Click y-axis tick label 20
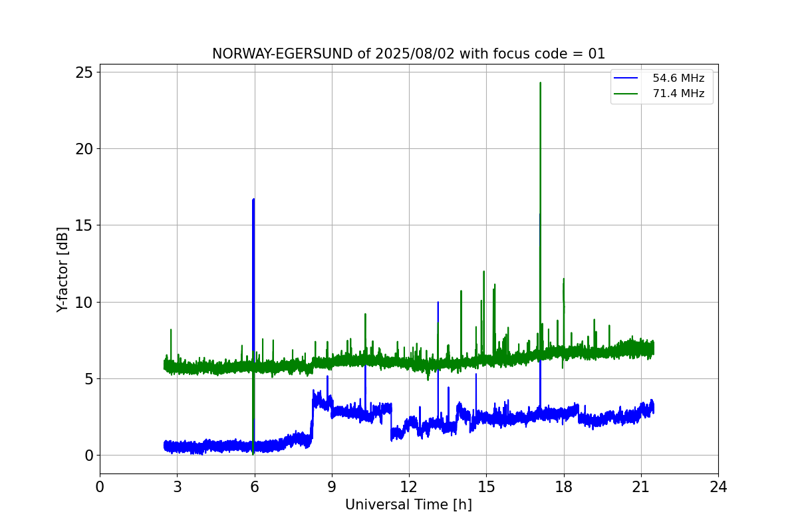798x532 pixels. (85, 148)
